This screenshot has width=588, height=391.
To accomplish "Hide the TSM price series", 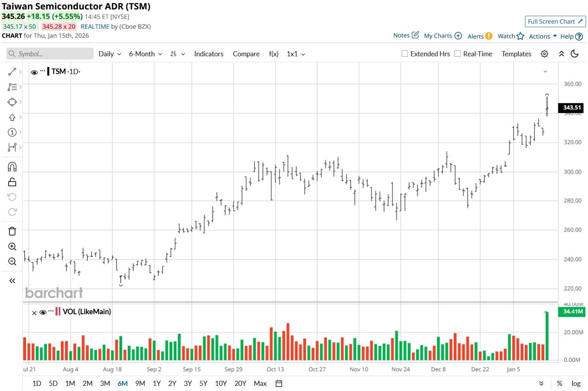I will point(34,72).
